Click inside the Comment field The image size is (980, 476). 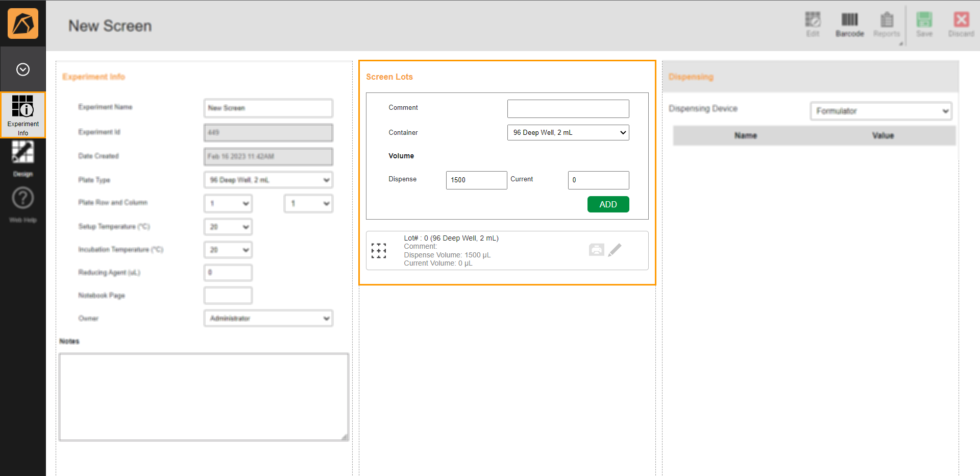click(568, 108)
